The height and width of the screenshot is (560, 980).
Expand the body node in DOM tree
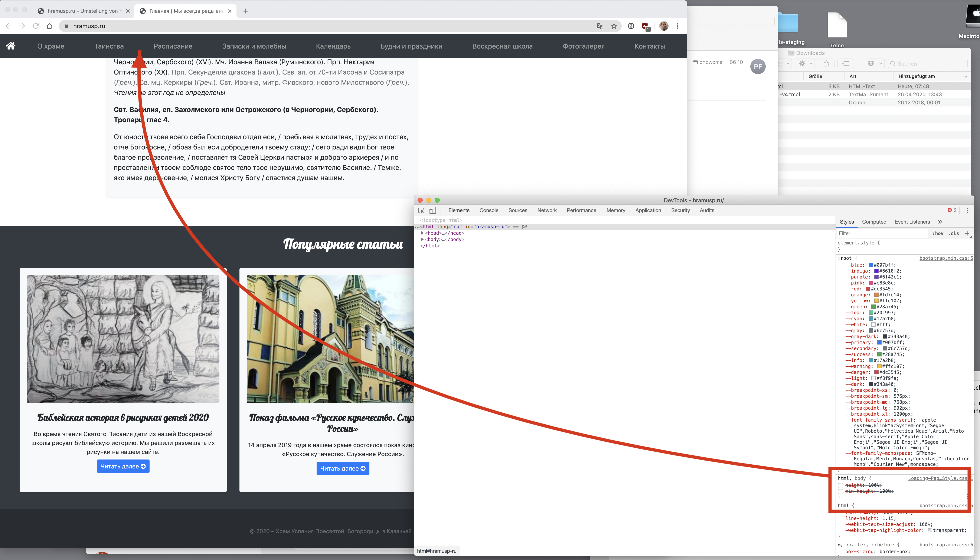tap(422, 239)
